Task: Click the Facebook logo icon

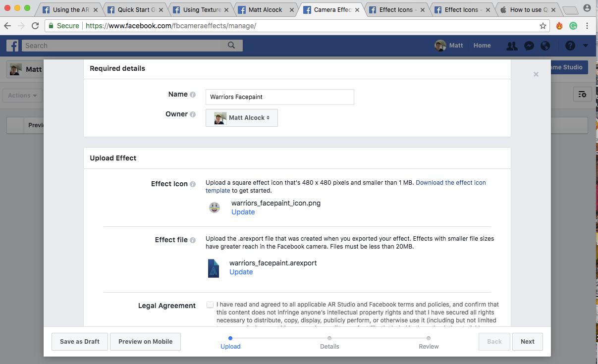Action: (12, 46)
